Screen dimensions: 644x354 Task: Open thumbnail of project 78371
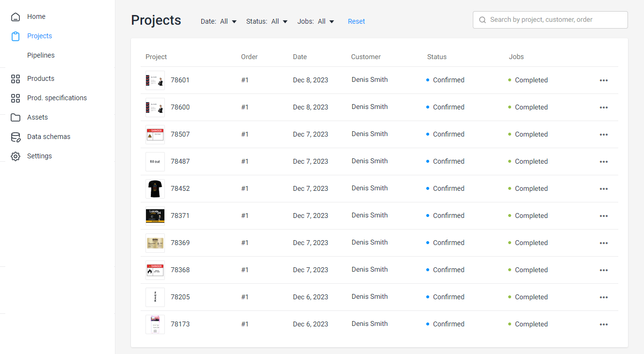155,216
